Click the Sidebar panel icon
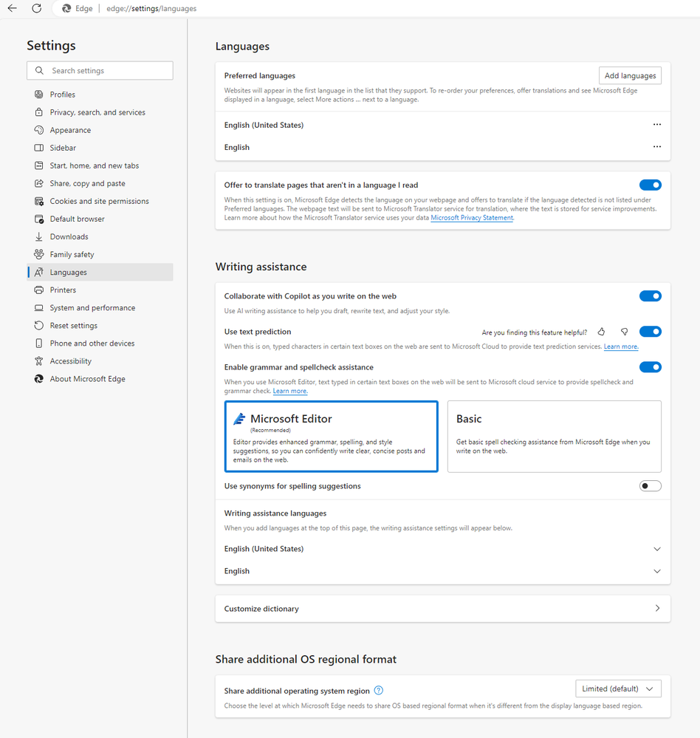This screenshot has height=738, width=700. [39, 148]
